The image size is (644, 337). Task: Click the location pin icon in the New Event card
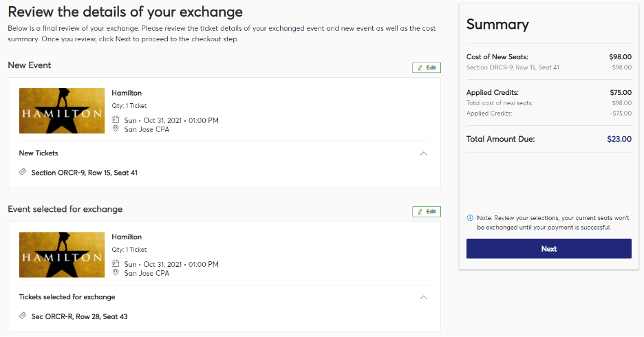[x=116, y=129]
